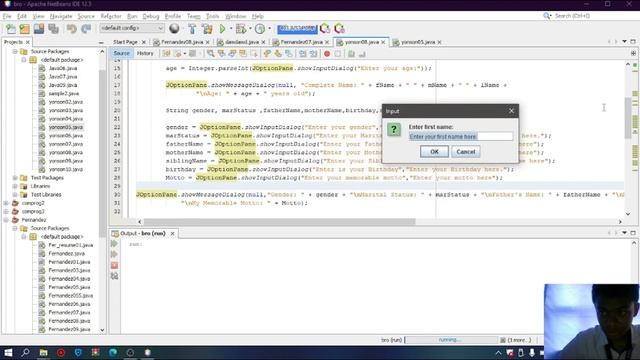
Task: Open the File menu
Action: point(7,16)
